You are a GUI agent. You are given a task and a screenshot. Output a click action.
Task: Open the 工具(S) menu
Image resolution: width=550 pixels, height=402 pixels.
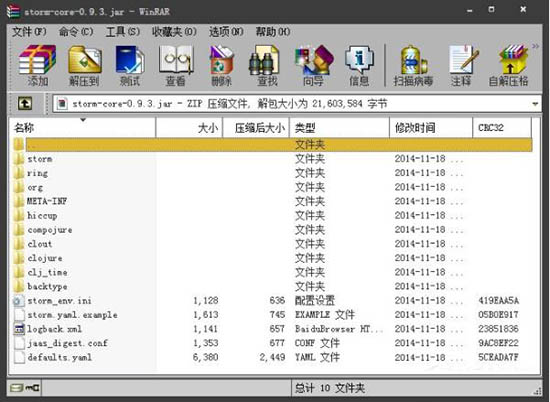pyautogui.click(x=123, y=32)
